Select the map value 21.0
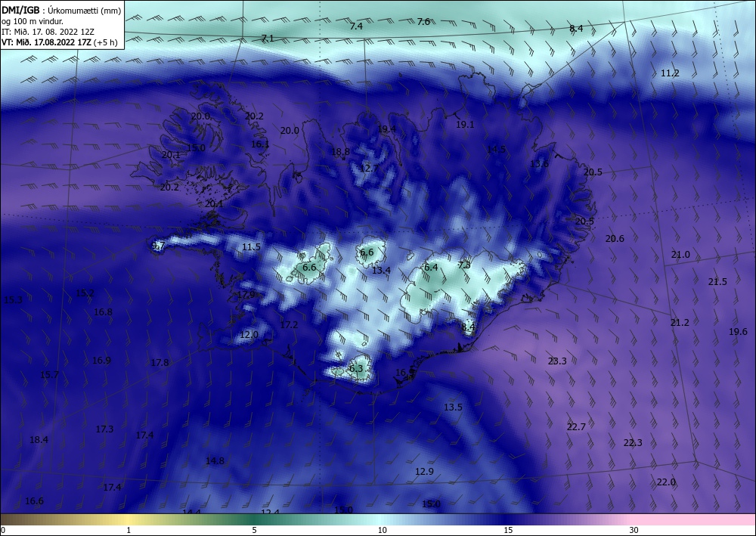This screenshot has height=536, width=756. [680, 255]
